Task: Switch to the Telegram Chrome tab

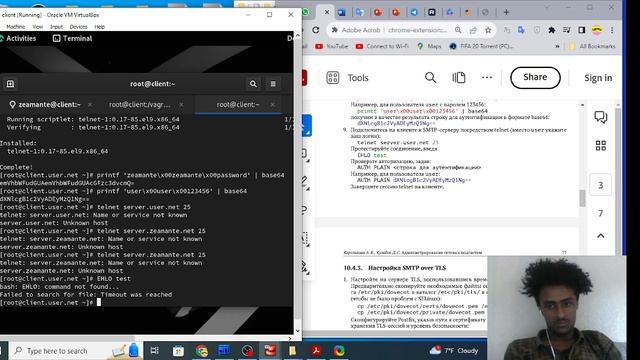Action: click(414, 12)
